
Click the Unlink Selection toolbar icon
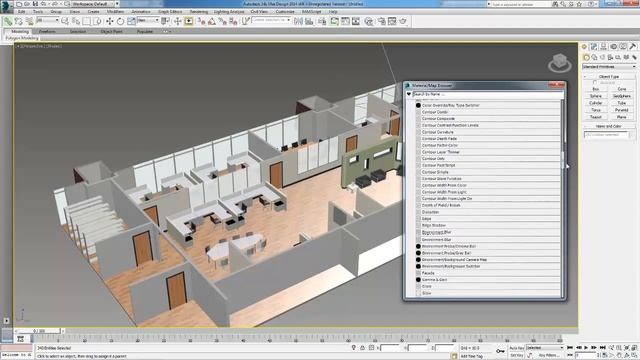pyautogui.click(x=18, y=21)
